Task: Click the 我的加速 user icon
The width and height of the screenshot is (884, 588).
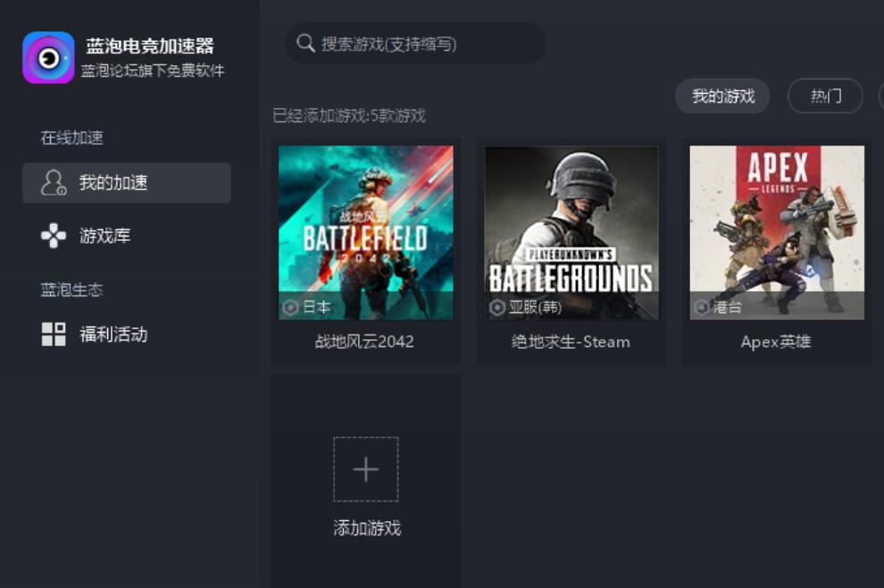Action: [x=54, y=183]
